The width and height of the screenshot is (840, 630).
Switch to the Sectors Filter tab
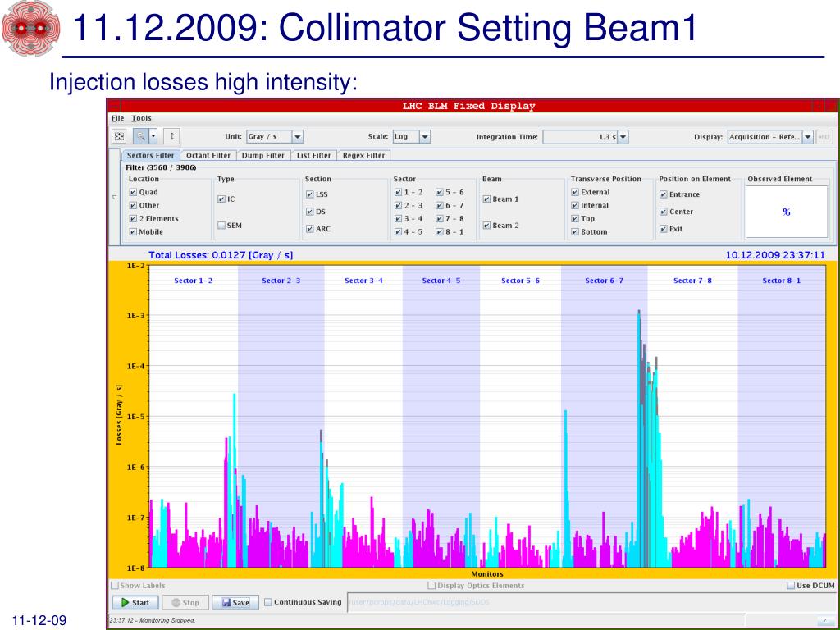pos(151,155)
